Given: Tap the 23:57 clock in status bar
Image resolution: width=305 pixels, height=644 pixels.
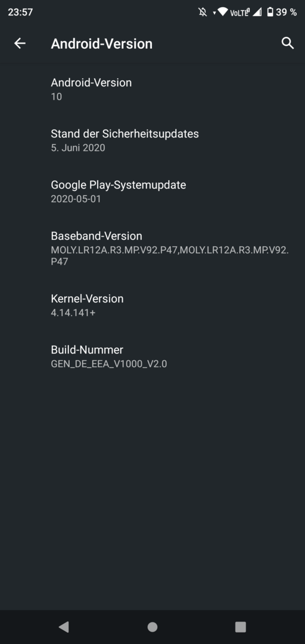Looking at the screenshot, I should click(20, 13).
